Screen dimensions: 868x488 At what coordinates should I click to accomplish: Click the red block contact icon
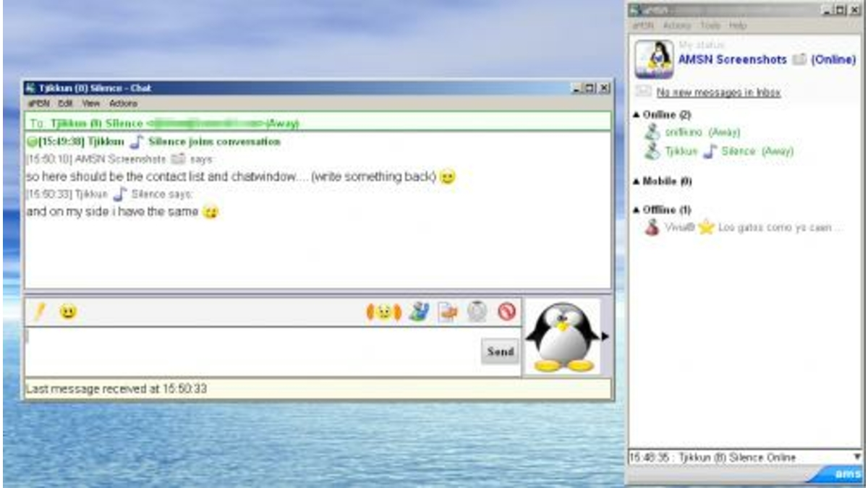click(x=506, y=312)
